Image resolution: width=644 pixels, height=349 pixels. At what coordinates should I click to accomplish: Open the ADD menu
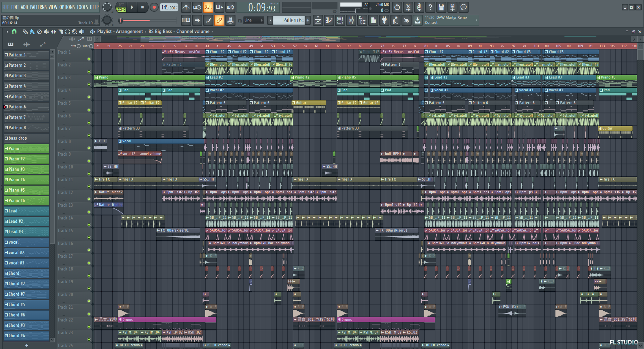24,7
